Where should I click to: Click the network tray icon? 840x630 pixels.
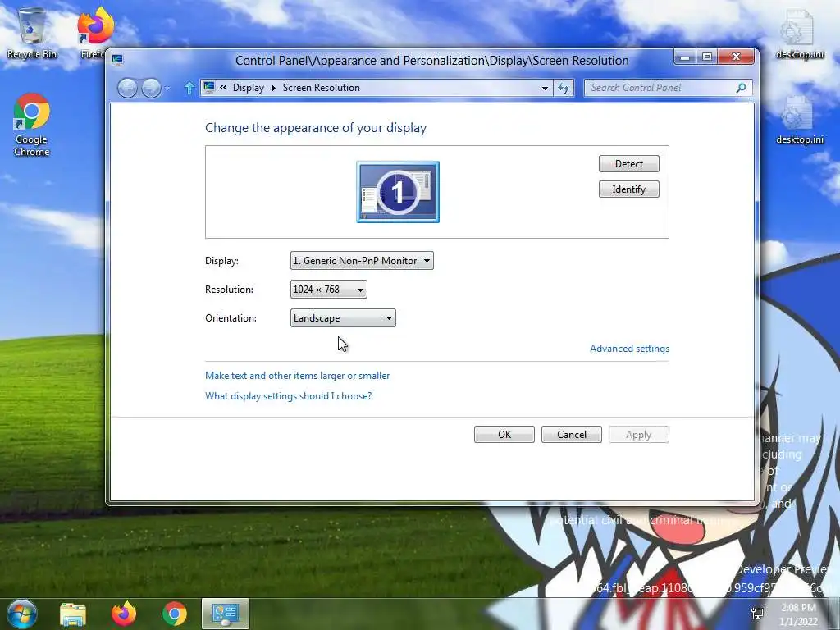point(757,614)
